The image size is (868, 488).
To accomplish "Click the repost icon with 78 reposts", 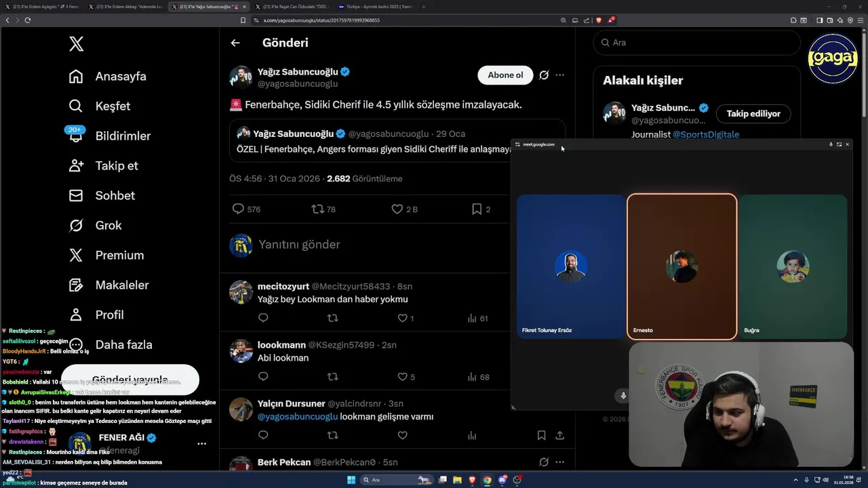I will (x=317, y=209).
